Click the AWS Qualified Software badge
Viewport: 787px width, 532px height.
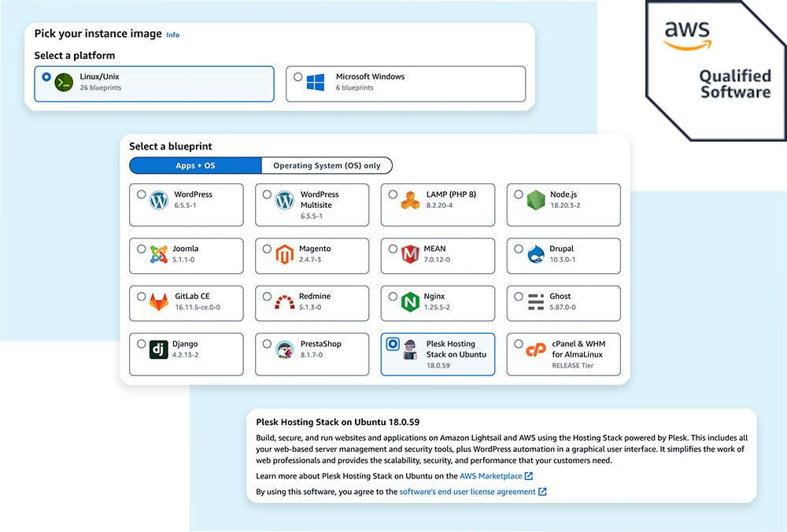tap(717, 70)
